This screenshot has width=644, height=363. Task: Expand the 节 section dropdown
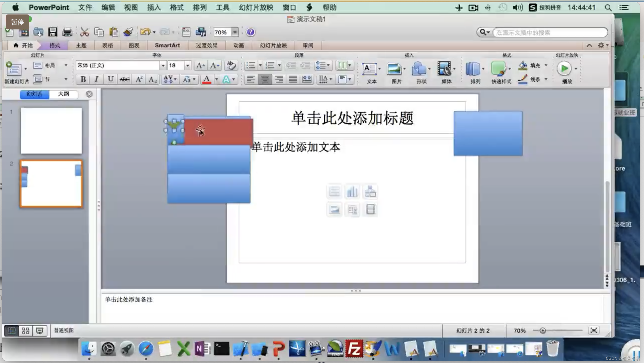66,79
